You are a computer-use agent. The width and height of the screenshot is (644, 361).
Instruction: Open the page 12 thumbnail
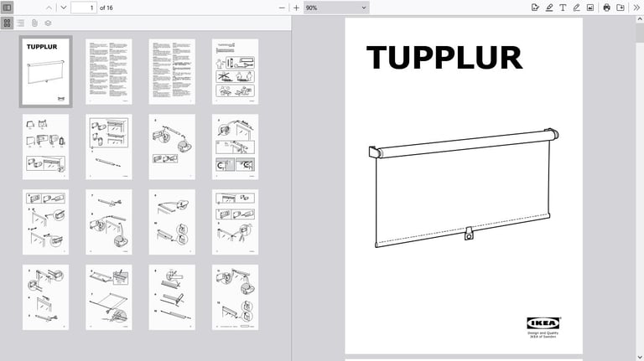coord(236,222)
